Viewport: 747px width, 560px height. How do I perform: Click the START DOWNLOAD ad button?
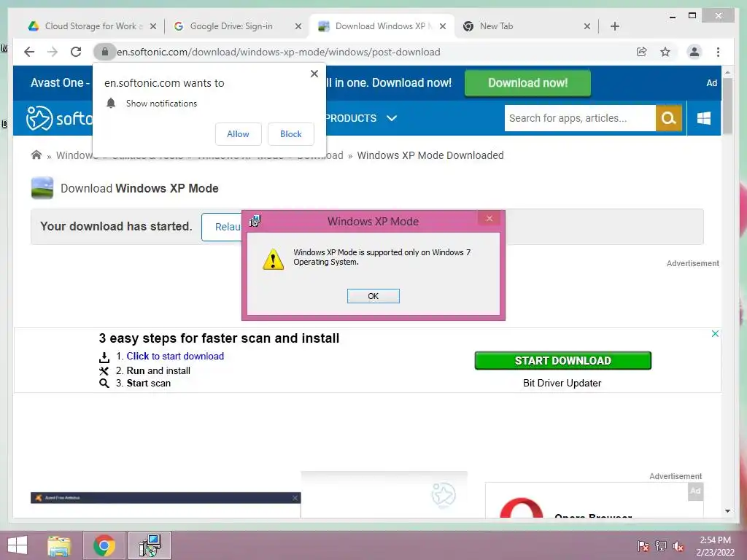(x=562, y=360)
